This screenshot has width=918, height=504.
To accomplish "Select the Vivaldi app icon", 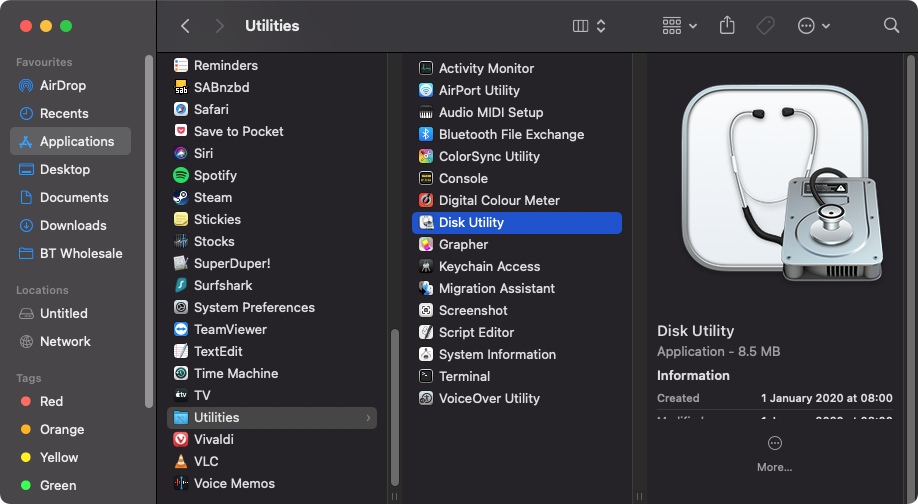I will click(x=181, y=439).
